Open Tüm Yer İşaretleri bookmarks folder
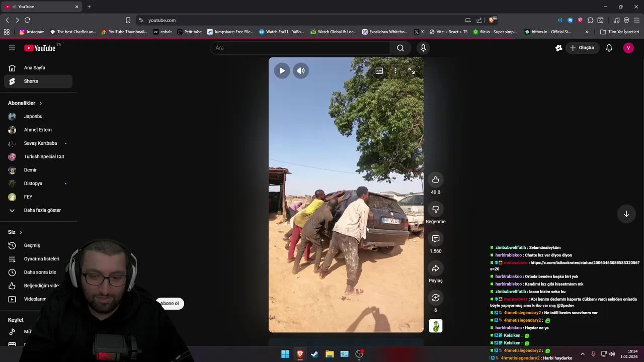 tap(619, 32)
